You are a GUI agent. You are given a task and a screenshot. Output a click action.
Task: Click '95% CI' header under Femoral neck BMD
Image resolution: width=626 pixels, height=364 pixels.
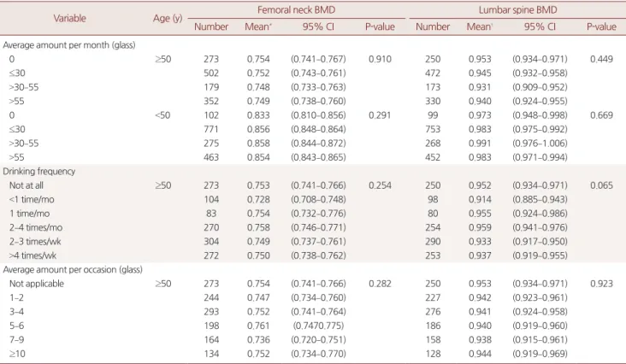[318, 26]
